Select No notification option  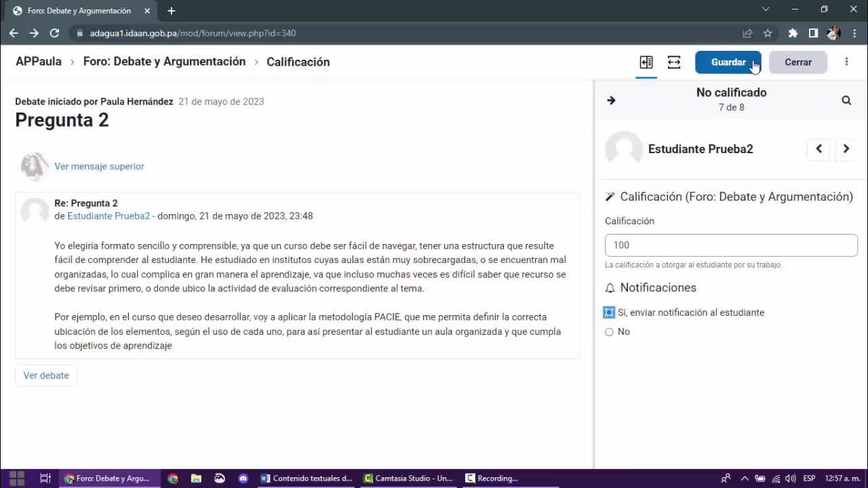click(609, 332)
